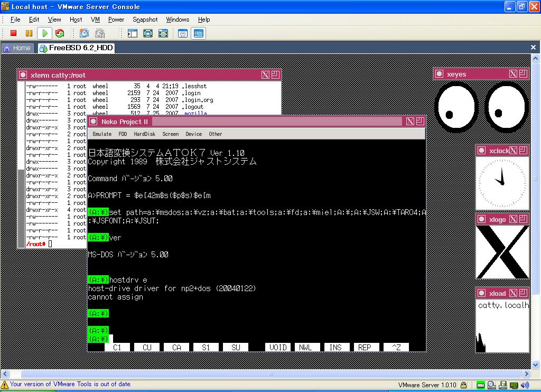This screenshot has height=392, width=541.
Task: Click the C1 function key label
Action: 117,347
